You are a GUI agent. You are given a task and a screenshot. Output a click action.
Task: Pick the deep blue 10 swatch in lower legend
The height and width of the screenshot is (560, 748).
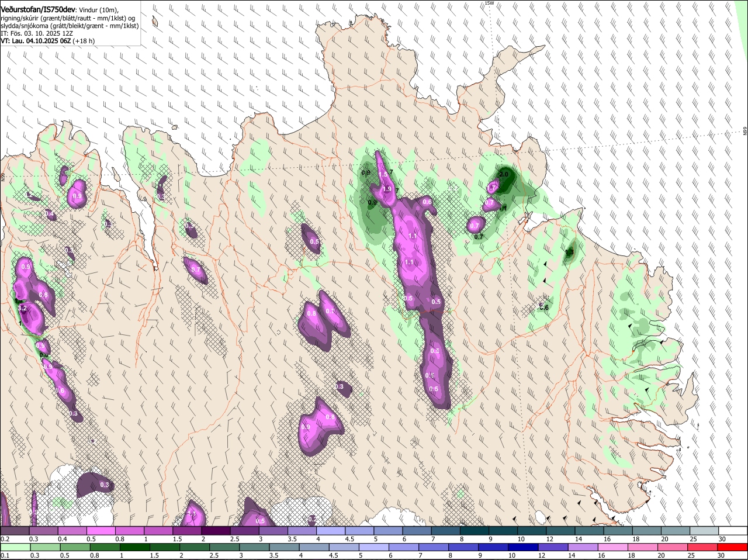coord(523,547)
